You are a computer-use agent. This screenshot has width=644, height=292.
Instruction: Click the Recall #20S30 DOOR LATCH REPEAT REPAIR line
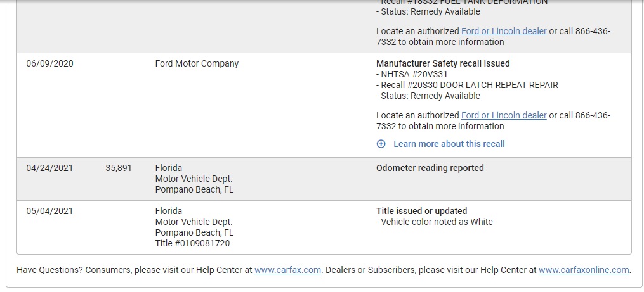point(467,86)
